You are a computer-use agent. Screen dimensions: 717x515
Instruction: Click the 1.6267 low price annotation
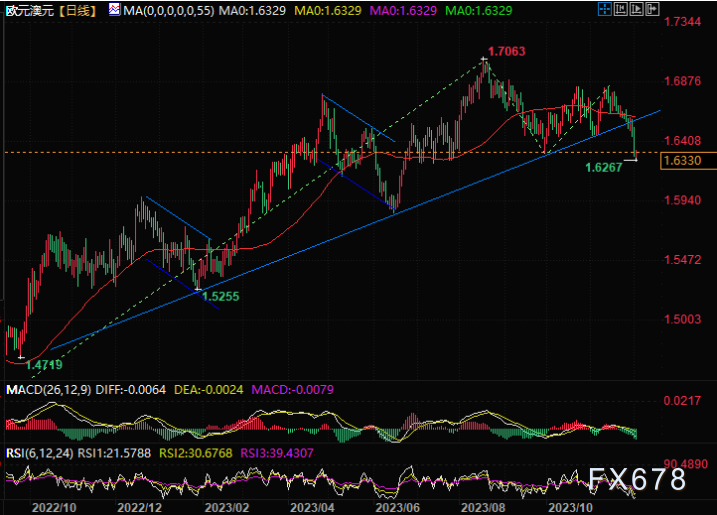(604, 167)
